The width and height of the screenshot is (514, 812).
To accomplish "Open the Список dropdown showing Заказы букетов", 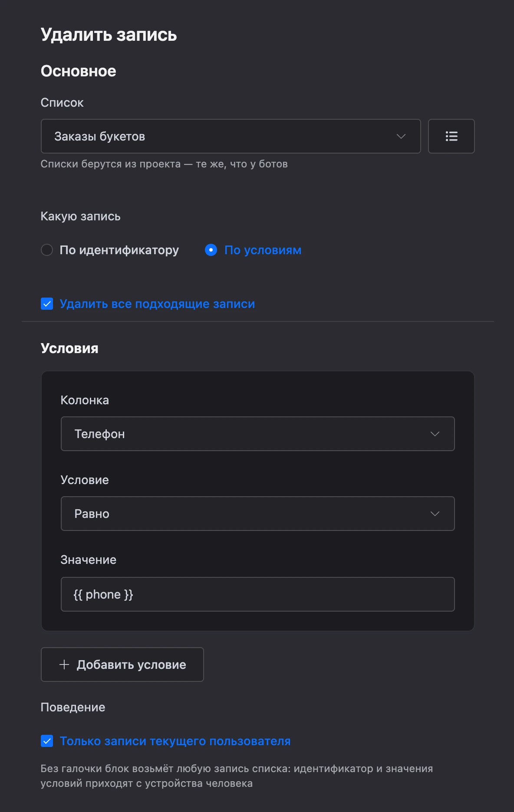I will click(231, 136).
